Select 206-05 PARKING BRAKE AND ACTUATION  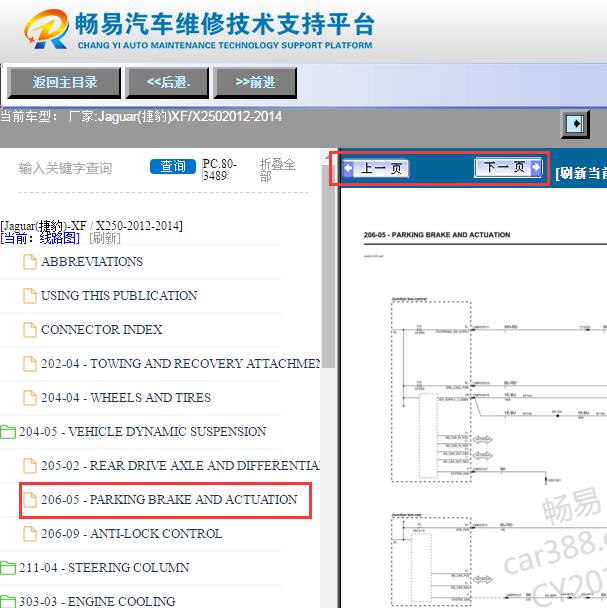tap(169, 499)
